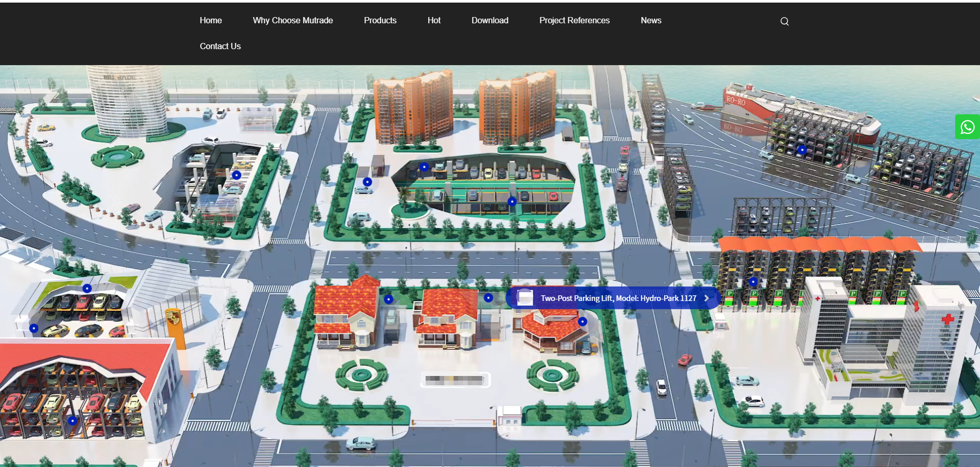The image size is (980, 467).
Task: Navigate to Project References
Action: [574, 21]
